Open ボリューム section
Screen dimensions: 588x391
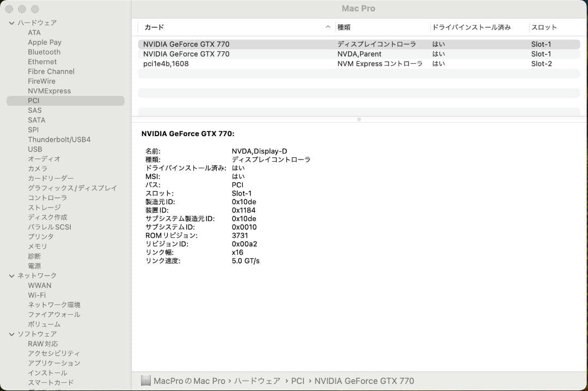(x=44, y=324)
